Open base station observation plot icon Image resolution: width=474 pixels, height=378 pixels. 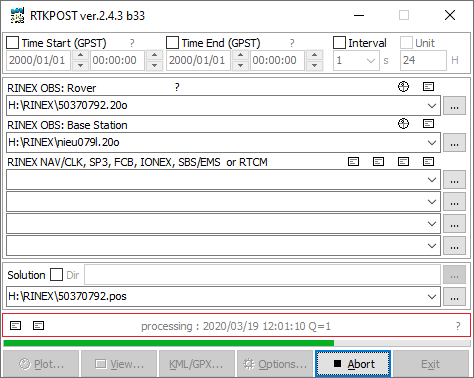[x=403, y=124]
